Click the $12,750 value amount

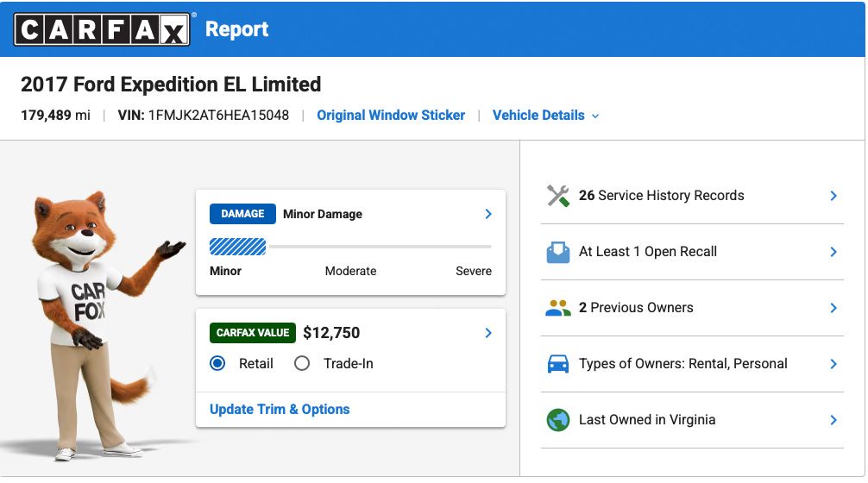[331, 333]
